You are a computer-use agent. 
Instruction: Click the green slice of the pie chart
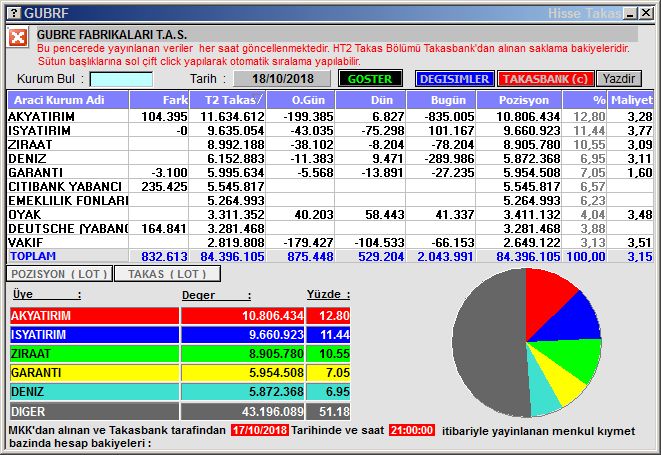(574, 357)
